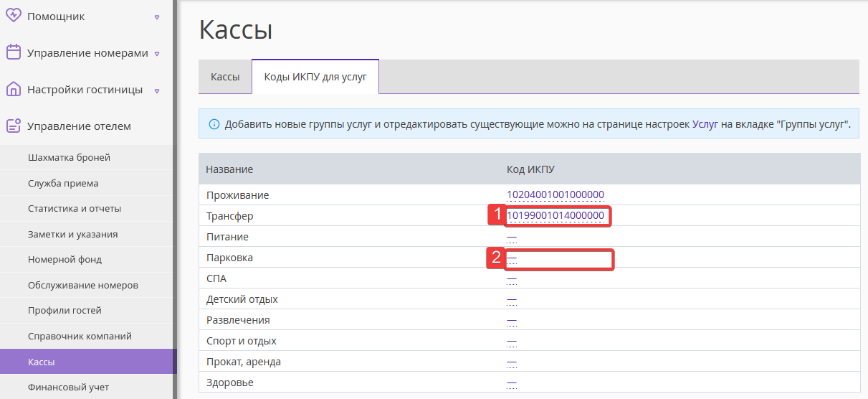Select the highlighted Кассы sidebar item
This screenshot has height=399, width=868.
86,362
